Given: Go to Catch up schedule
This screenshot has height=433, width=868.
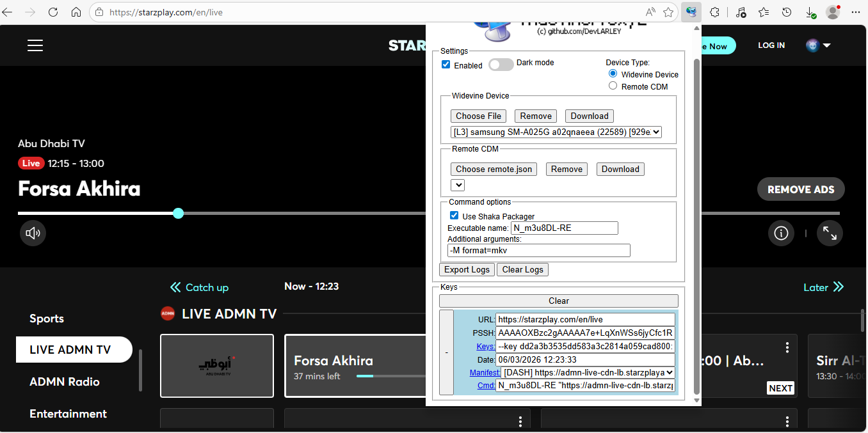Looking at the screenshot, I should pos(199,287).
